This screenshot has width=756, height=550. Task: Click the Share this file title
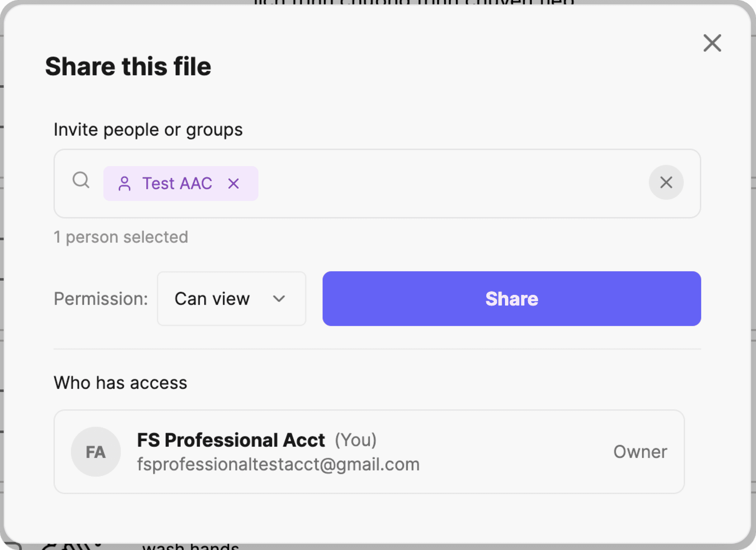[x=128, y=67]
